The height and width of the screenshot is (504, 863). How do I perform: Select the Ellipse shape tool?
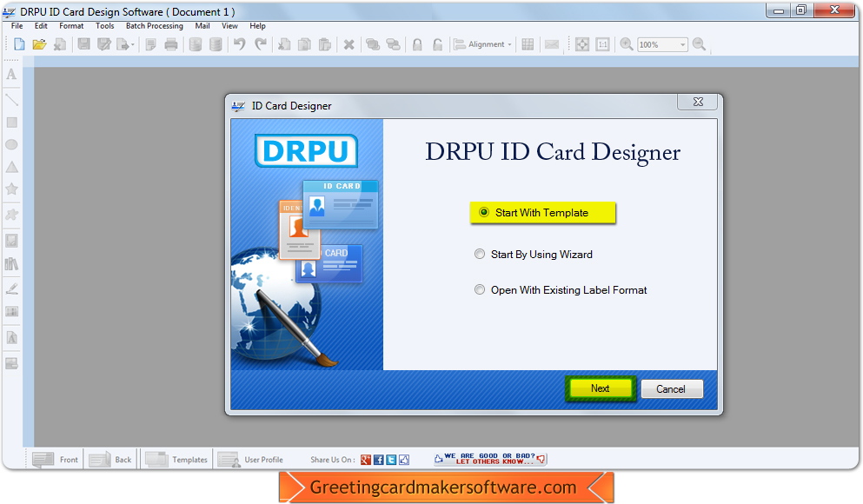11,145
